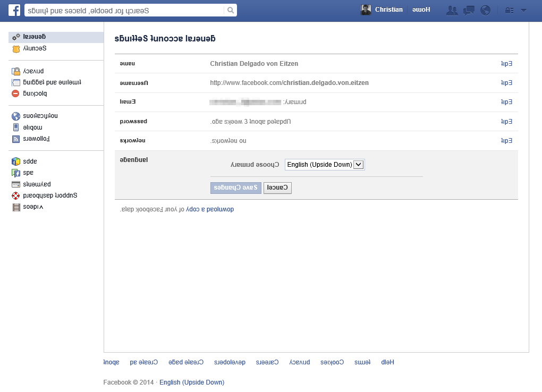
Task: Click the Cancel button
Action: point(277,188)
